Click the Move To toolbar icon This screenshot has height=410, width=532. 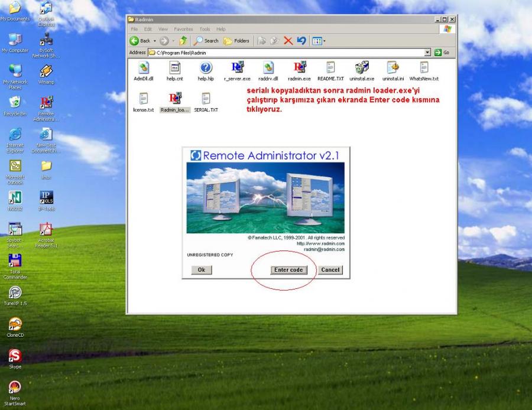(262, 41)
